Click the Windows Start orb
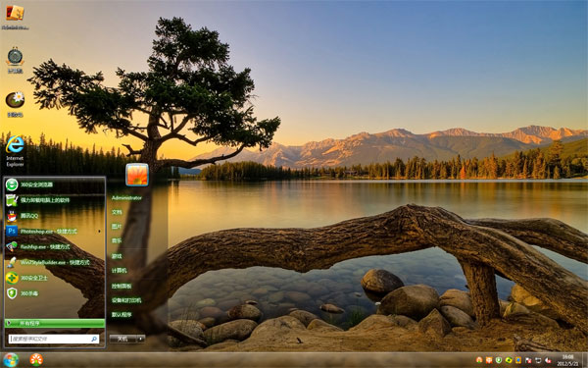 click(x=11, y=360)
